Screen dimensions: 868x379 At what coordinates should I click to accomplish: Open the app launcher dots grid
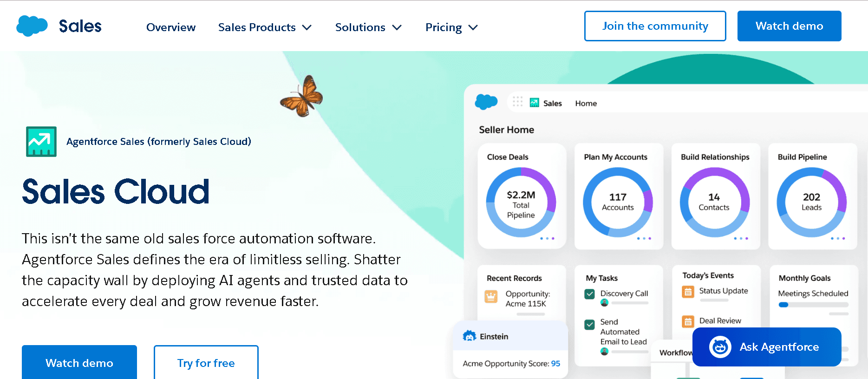point(518,102)
